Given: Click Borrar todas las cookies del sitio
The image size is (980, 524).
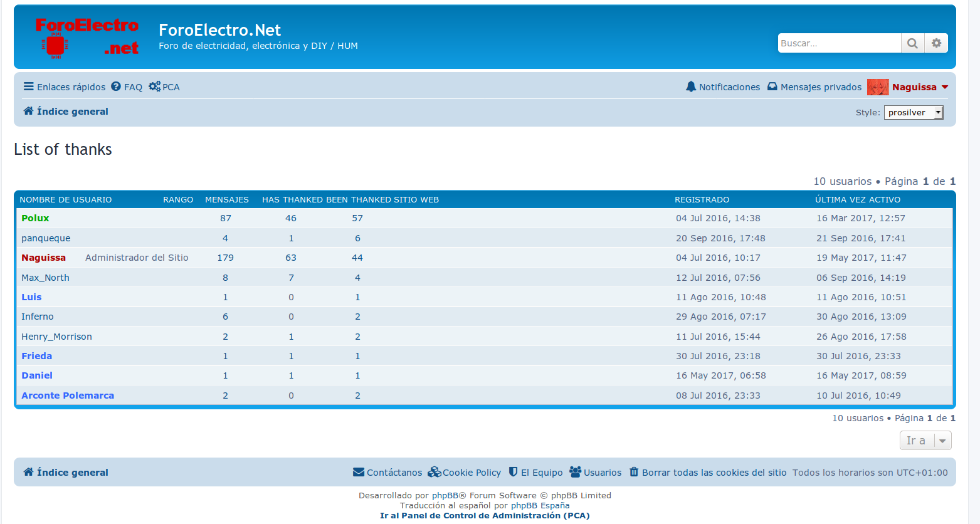Looking at the screenshot, I should coord(708,473).
